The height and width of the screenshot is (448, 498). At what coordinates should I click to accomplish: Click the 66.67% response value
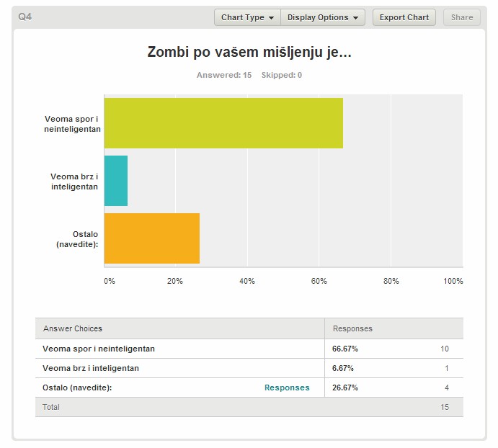345,349
